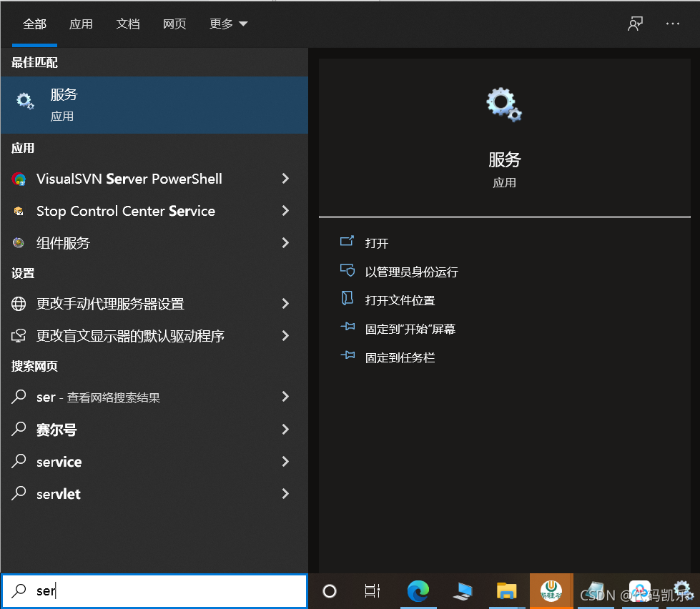Expand the servlet suggestion arrow
Viewport: 700px width, 609px height.
[286, 493]
